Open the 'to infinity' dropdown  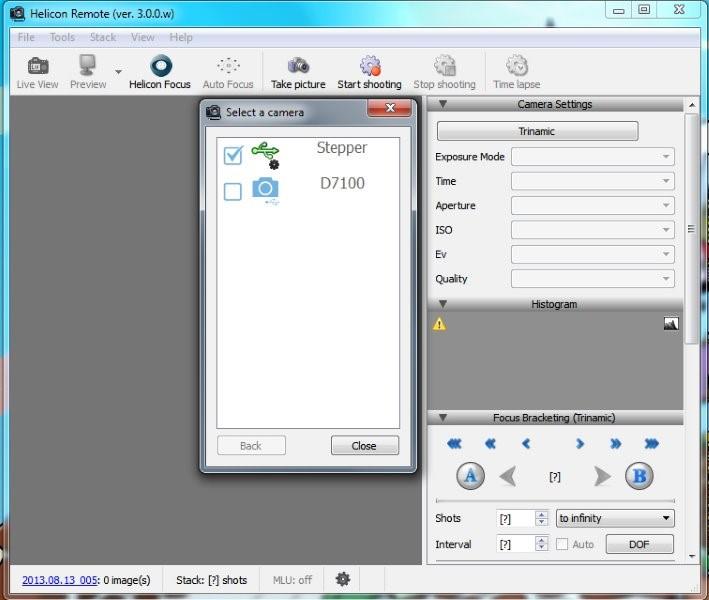tap(615, 518)
